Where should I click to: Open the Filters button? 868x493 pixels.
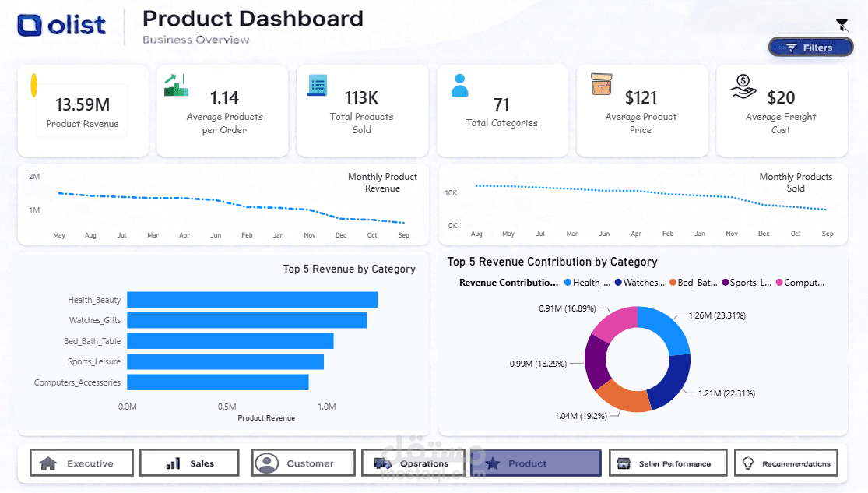(x=810, y=48)
